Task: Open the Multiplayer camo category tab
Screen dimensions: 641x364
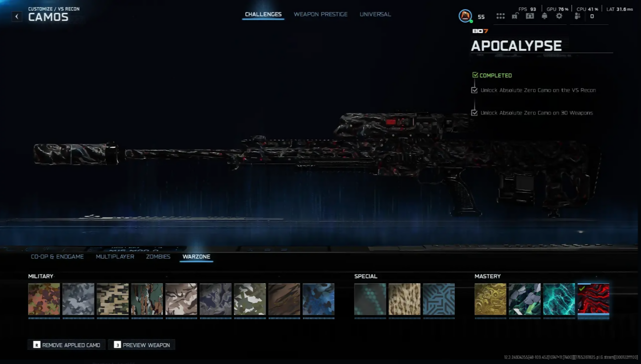Action: (115, 257)
